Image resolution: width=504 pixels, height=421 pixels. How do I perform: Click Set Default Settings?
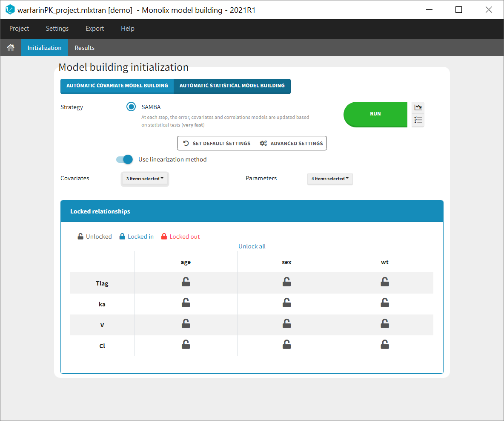(216, 143)
